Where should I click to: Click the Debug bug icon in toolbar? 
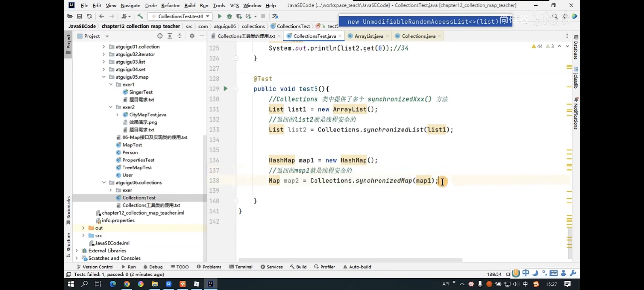click(229, 16)
